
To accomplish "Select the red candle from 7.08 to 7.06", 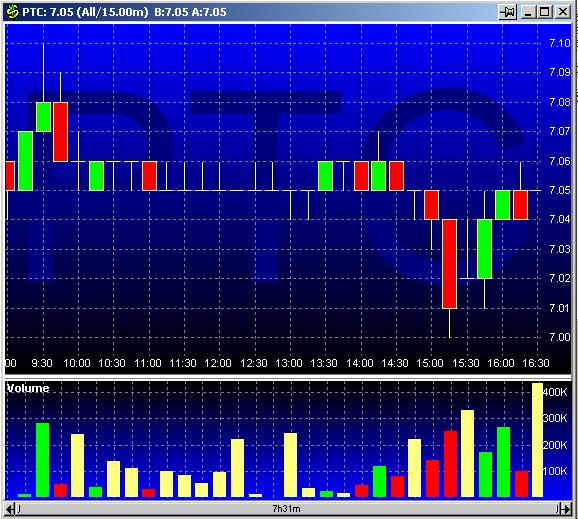I will [x=60, y=132].
